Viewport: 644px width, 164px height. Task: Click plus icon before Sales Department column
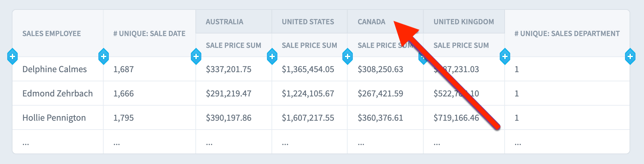tap(505, 56)
